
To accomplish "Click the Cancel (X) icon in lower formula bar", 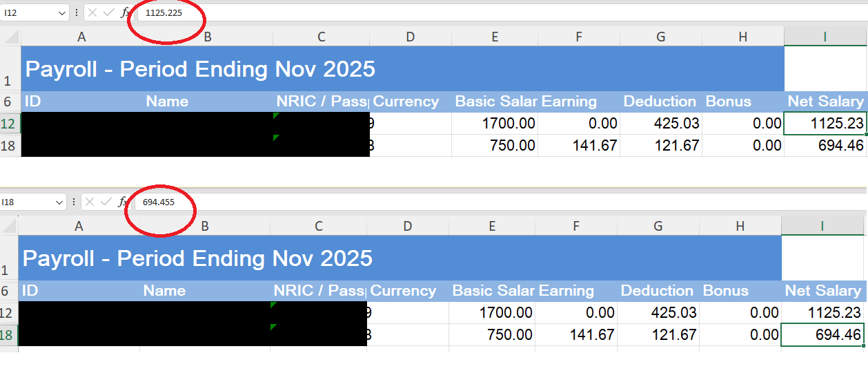I will 90,202.
